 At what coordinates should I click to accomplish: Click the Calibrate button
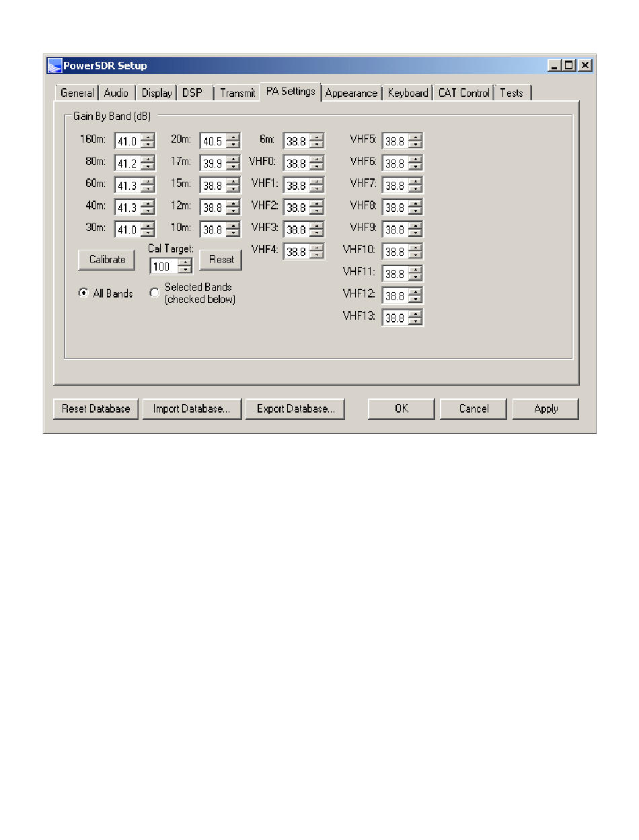pos(108,260)
